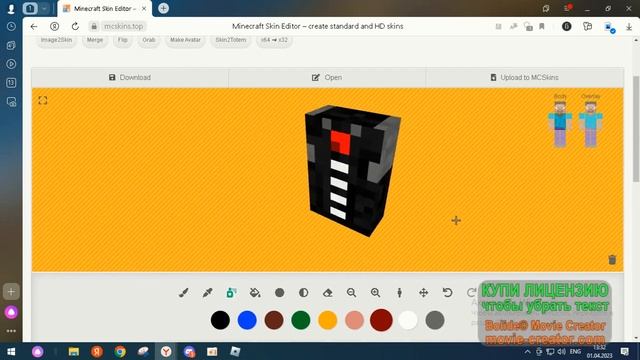Click the page vertical scrollbar

636,128
